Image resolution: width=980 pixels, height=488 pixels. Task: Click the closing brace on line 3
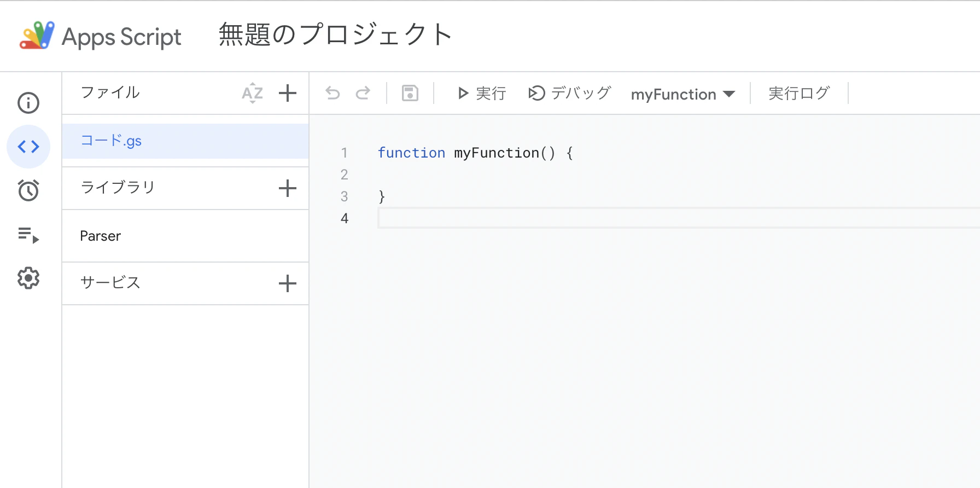382,196
